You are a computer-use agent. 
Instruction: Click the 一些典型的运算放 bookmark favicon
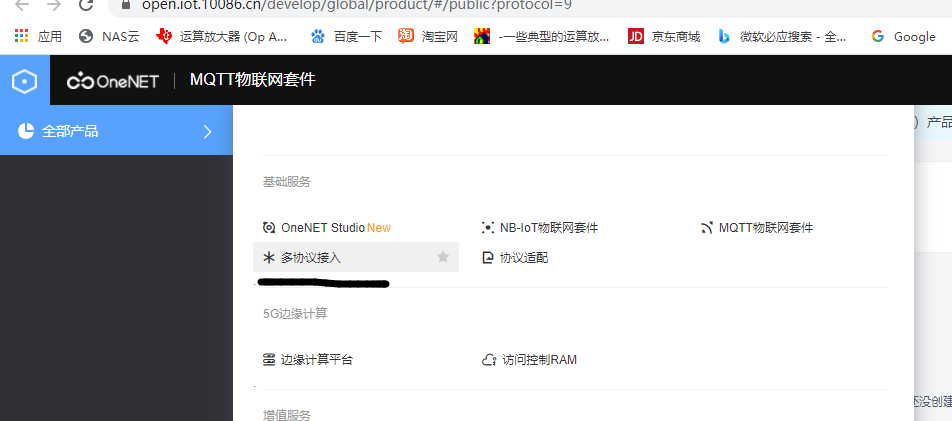click(482, 36)
